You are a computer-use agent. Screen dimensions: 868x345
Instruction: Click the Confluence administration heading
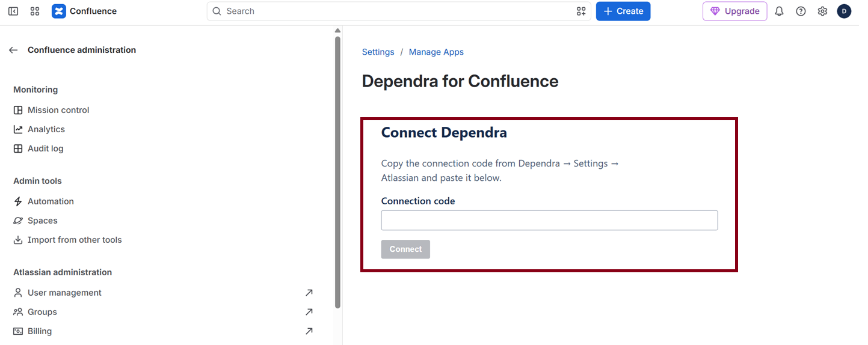pyautogui.click(x=82, y=50)
